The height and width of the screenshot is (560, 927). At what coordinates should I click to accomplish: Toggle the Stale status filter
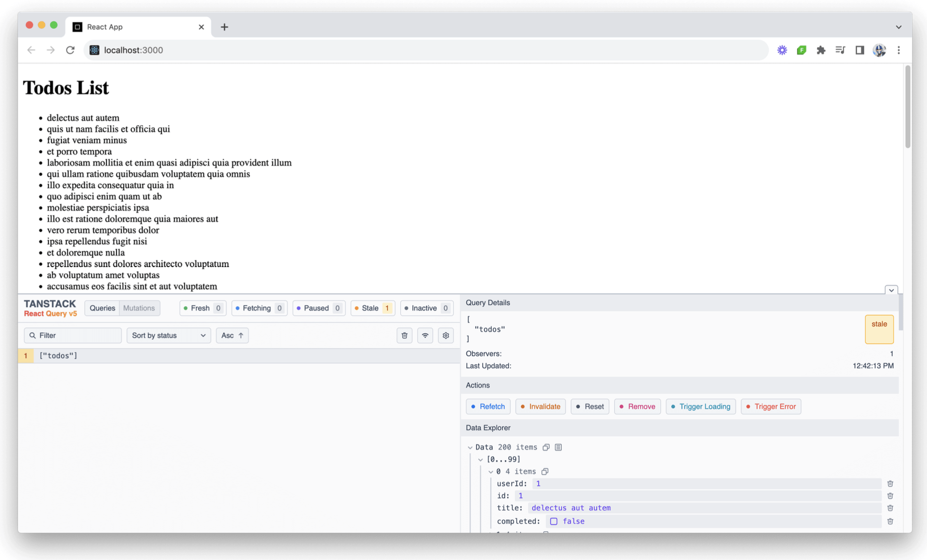click(x=373, y=308)
